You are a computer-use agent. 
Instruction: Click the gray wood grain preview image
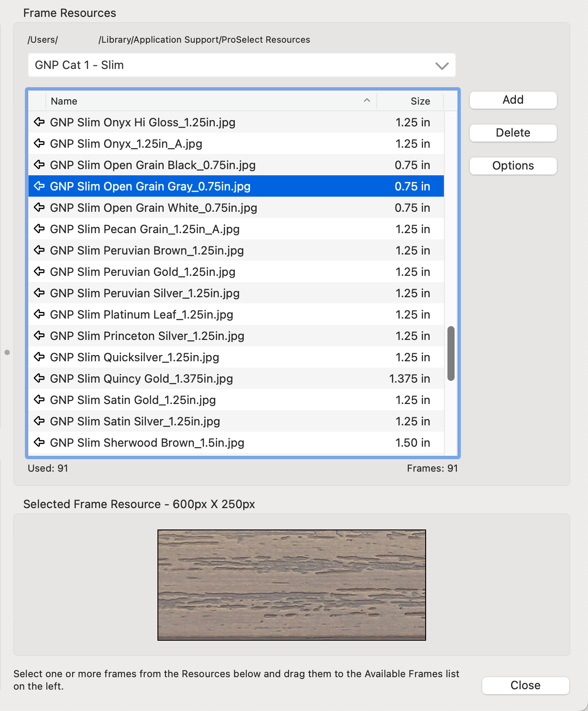point(292,585)
